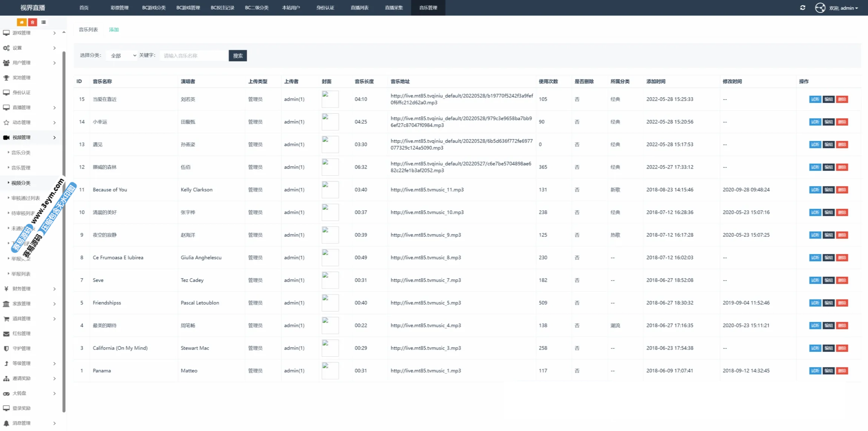This screenshot has height=431, width=868.
Task: Click the 搜索 search button
Action: pos(238,55)
